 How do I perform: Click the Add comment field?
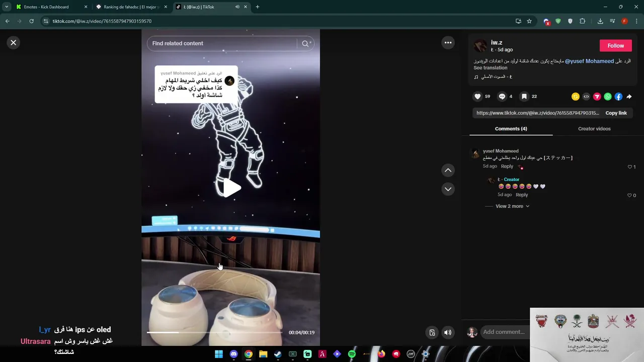tap(505, 332)
